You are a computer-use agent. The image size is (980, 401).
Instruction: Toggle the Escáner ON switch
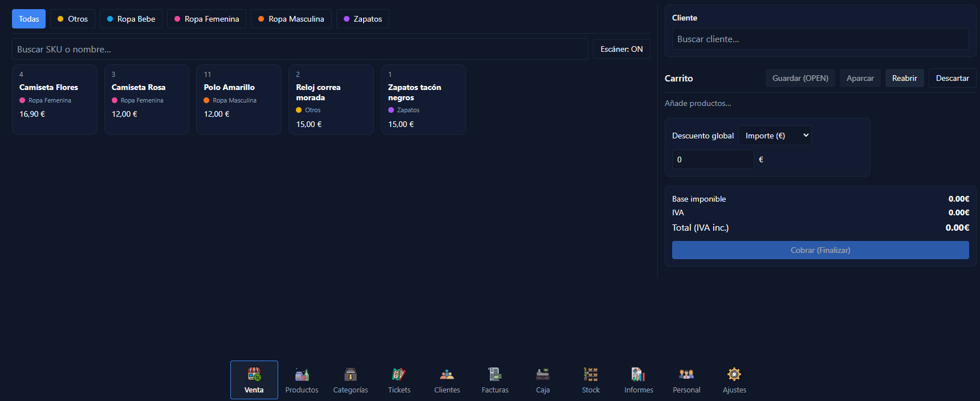point(621,49)
